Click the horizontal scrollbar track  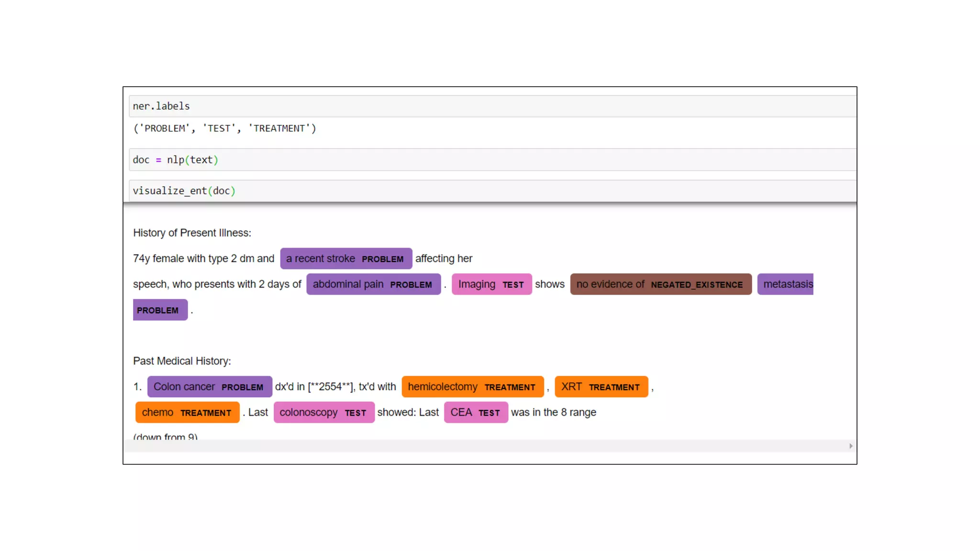click(479, 446)
